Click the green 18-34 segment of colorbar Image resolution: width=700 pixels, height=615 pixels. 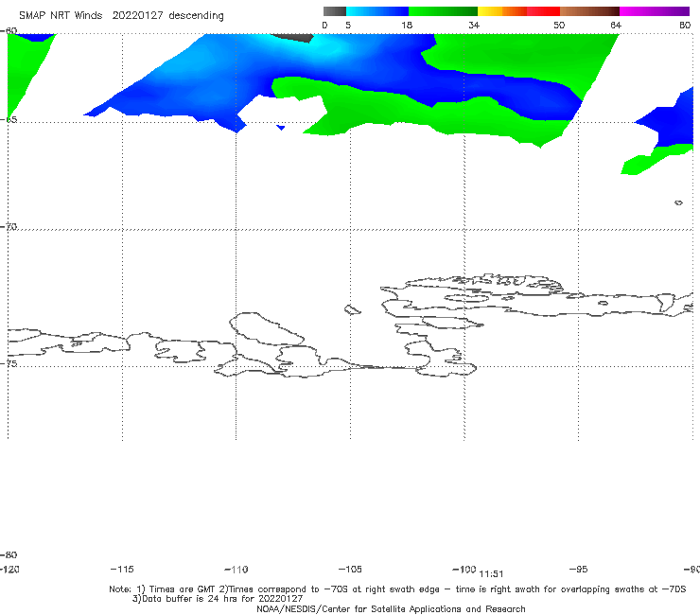coord(443,11)
